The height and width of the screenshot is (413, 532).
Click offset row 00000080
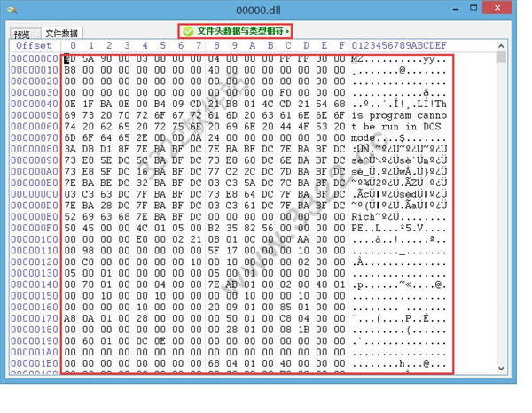35,149
